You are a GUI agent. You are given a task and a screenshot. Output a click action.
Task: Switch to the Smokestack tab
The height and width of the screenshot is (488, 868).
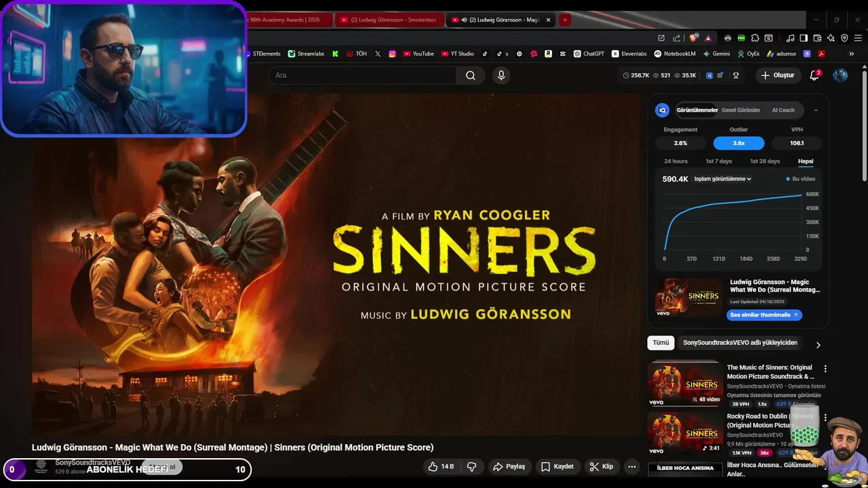coord(389,20)
